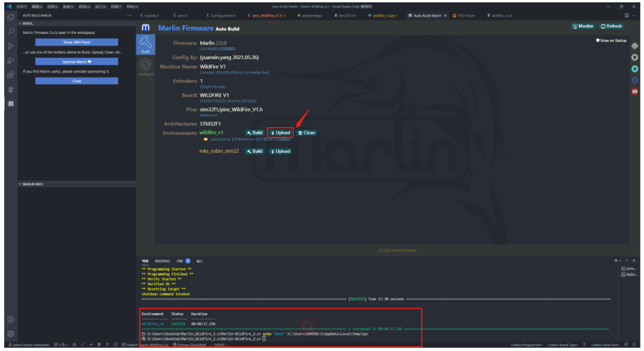
Task: Open the Terminal menu in the menu bar
Action: (117, 7)
